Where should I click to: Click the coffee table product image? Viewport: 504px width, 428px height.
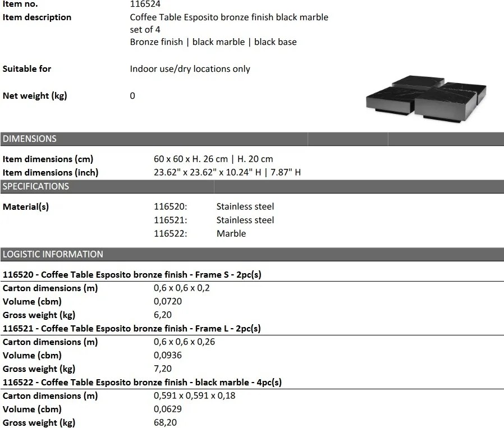pos(426,99)
